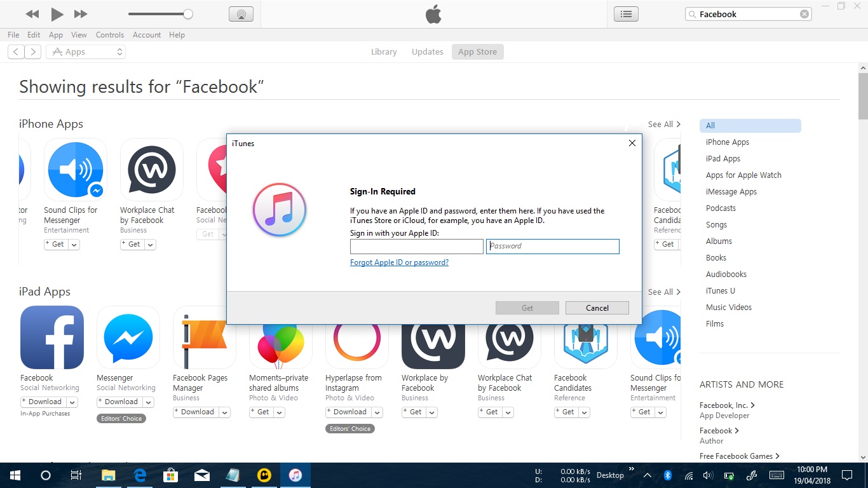Filter results by iPad Apps
The image size is (868, 488).
point(723,159)
